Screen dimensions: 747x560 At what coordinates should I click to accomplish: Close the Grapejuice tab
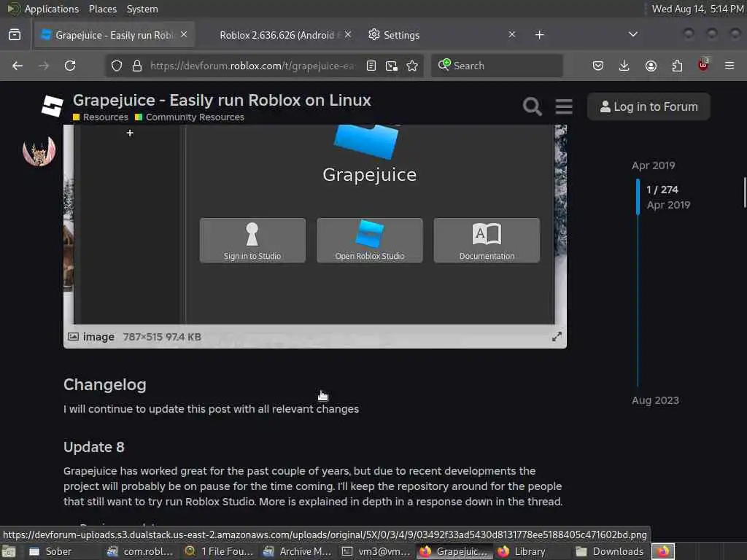[184, 34]
